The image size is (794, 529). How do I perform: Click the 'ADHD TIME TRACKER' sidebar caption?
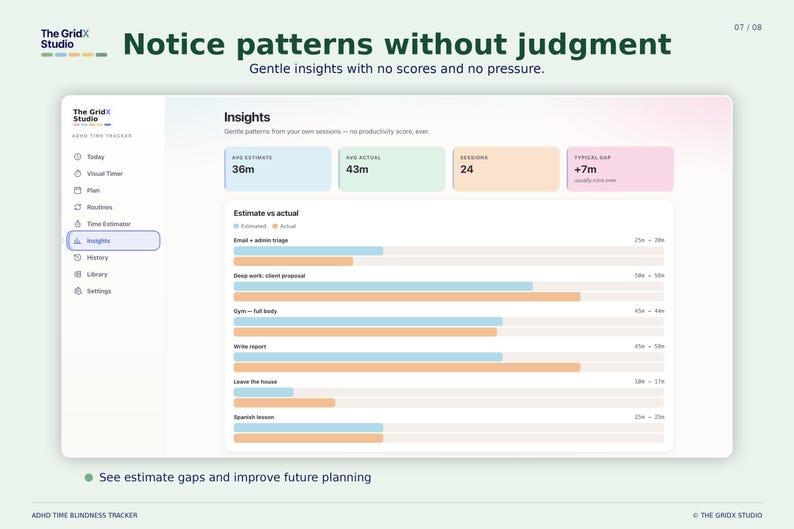click(x=102, y=136)
